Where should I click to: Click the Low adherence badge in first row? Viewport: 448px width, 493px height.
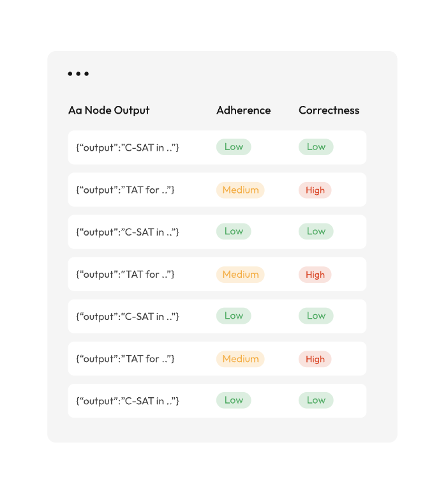point(234,147)
